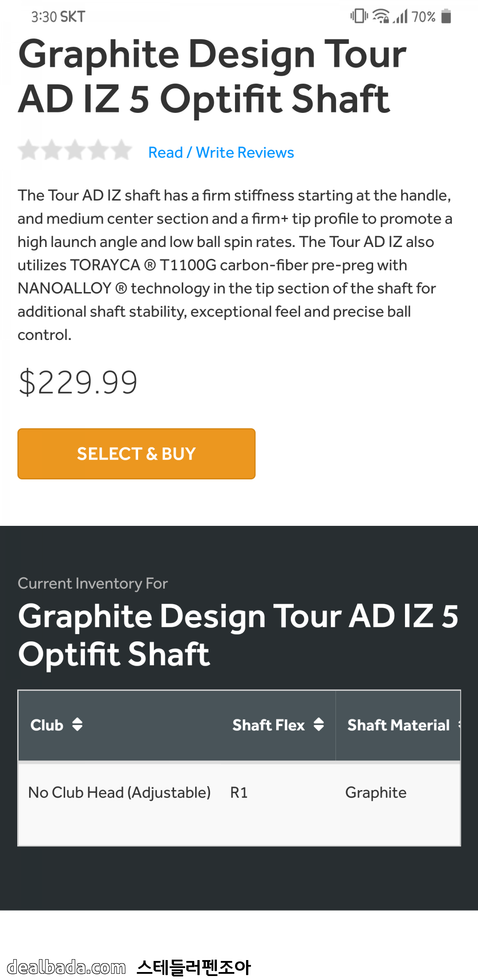Tap the 스테들러펜조아 username text
The image size is (478, 980).
(193, 967)
